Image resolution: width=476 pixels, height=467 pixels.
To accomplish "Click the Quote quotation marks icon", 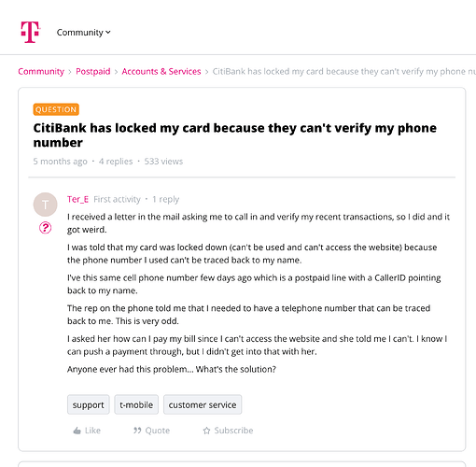I will 137,431.
